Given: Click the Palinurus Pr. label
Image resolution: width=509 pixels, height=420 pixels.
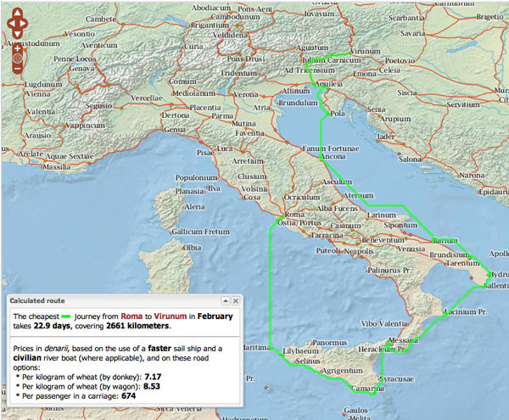Looking at the screenshot, I should 389,270.
